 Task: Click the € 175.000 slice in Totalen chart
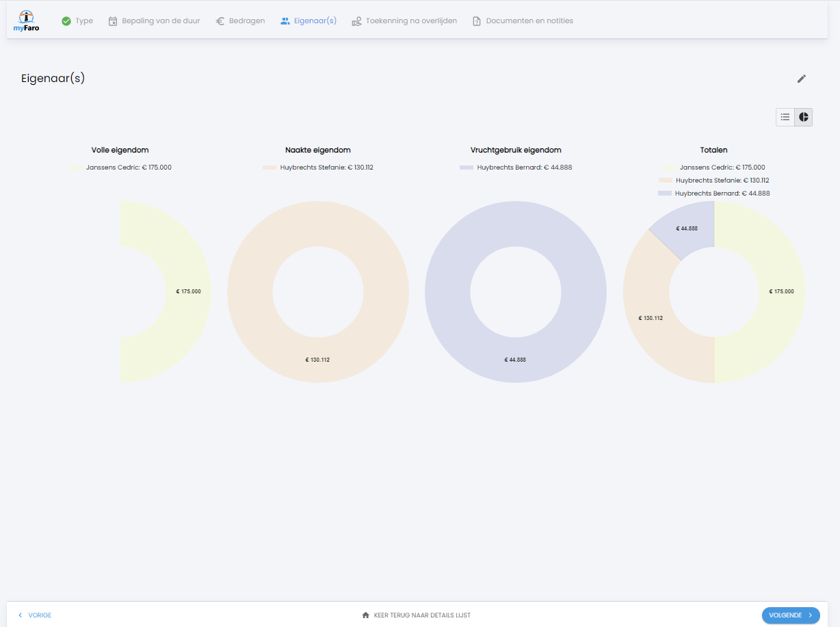click(780, 291)
